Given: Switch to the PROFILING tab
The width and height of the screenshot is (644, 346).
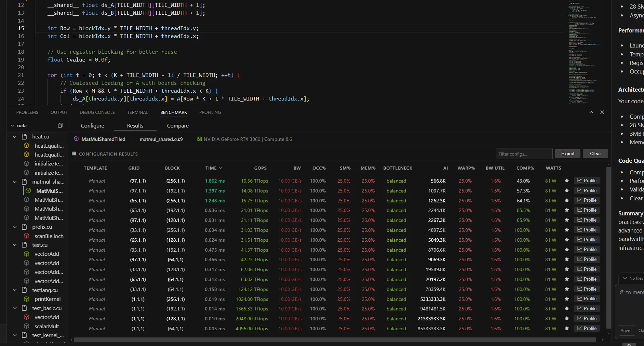Looking at the screenshot, I should (210, 112).
